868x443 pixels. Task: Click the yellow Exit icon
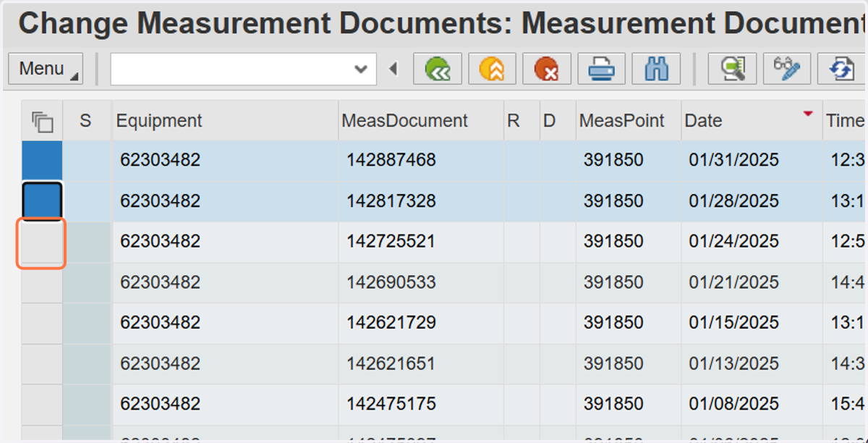(x=493, y=69)
